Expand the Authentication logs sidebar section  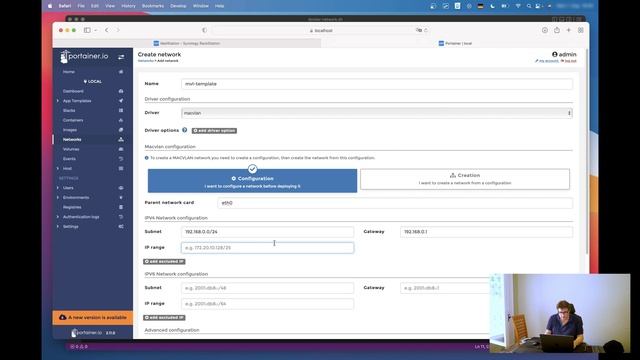(58, 217)
